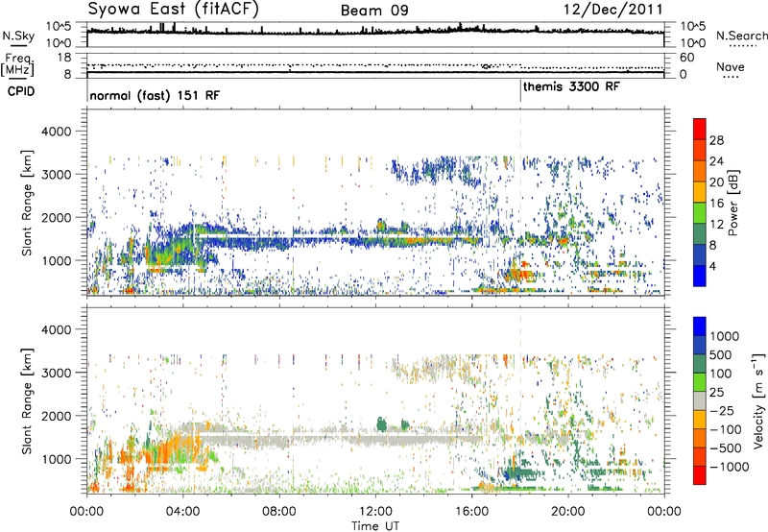The width and height of the screenshot is (768, 532).
Task: Click the '12:00' time tick label
Action: (x=375, y=512)
